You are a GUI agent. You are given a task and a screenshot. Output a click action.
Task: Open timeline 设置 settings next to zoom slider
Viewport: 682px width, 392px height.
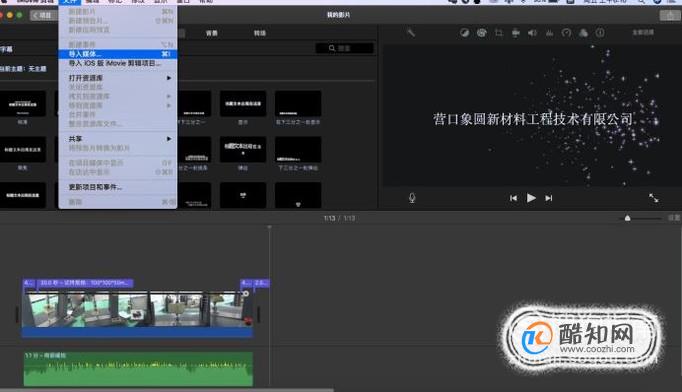pyautogui.click(x=674, y=218)
